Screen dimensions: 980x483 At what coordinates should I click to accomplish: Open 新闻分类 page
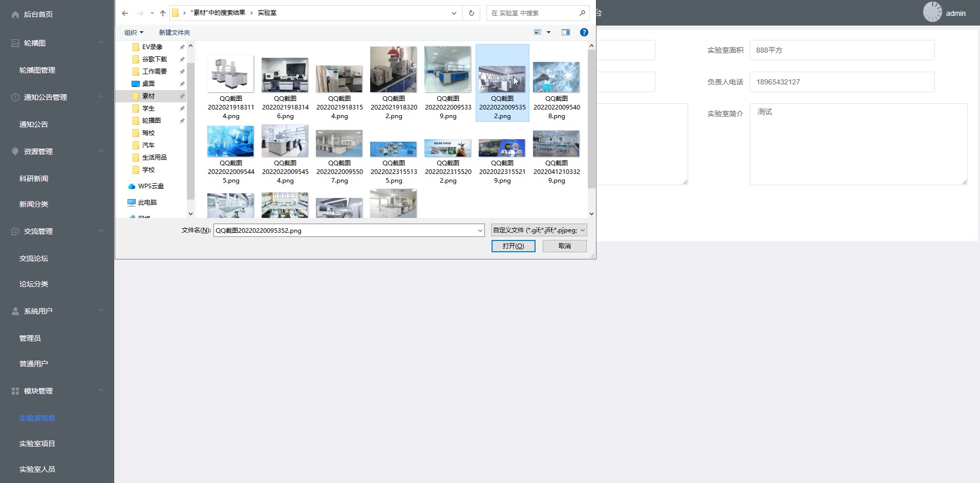tap(34, 204)
